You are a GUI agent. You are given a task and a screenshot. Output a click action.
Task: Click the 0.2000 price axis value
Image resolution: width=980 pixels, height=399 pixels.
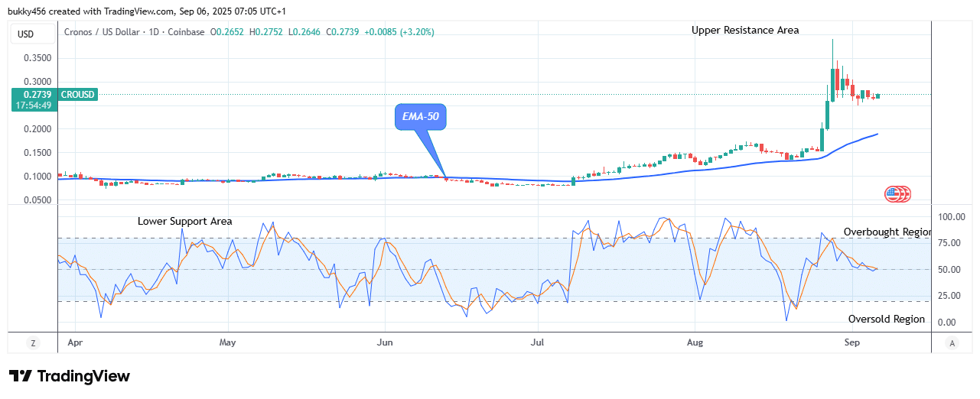37,129
